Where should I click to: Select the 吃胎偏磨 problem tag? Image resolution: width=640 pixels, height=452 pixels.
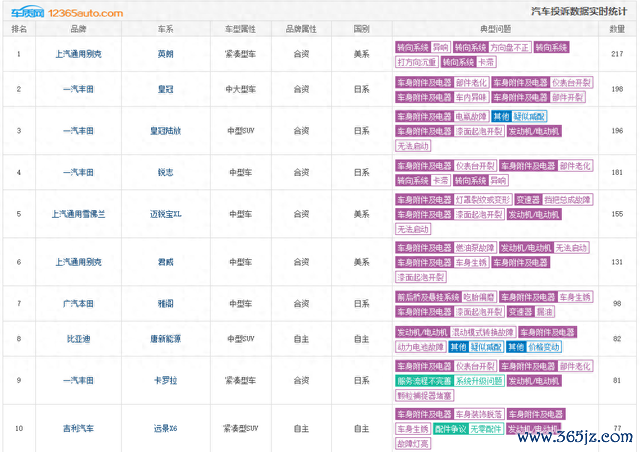point(479,297)
